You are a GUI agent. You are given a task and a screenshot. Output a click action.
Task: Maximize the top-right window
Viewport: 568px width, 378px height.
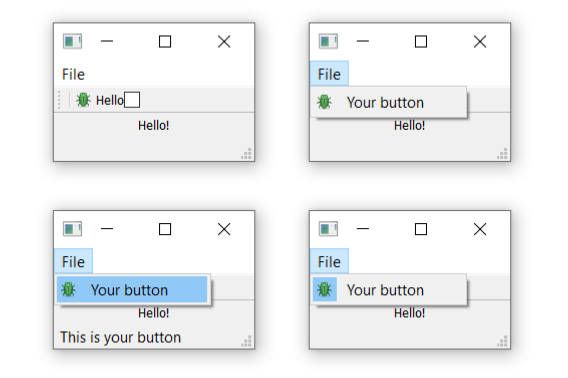pyautogui.click(x=421, y=42)
